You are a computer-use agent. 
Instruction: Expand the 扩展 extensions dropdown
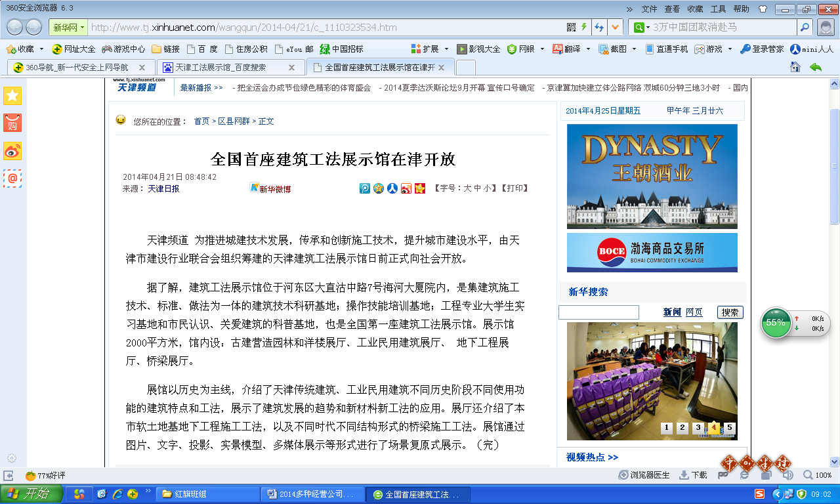[446, 49]
